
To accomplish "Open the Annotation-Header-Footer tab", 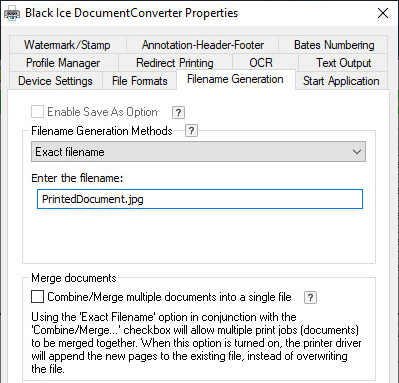I will pos(203,45).
